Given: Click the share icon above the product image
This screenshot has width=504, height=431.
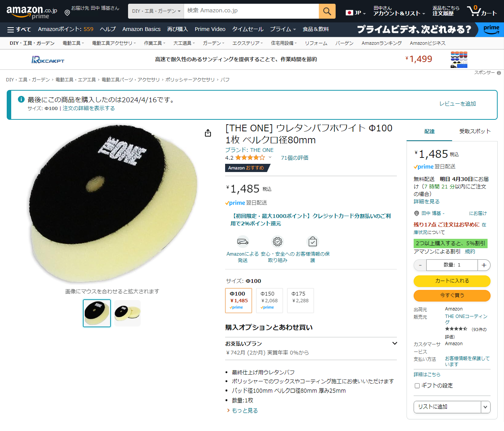Looking at the screenshot, I should (208, 133).
